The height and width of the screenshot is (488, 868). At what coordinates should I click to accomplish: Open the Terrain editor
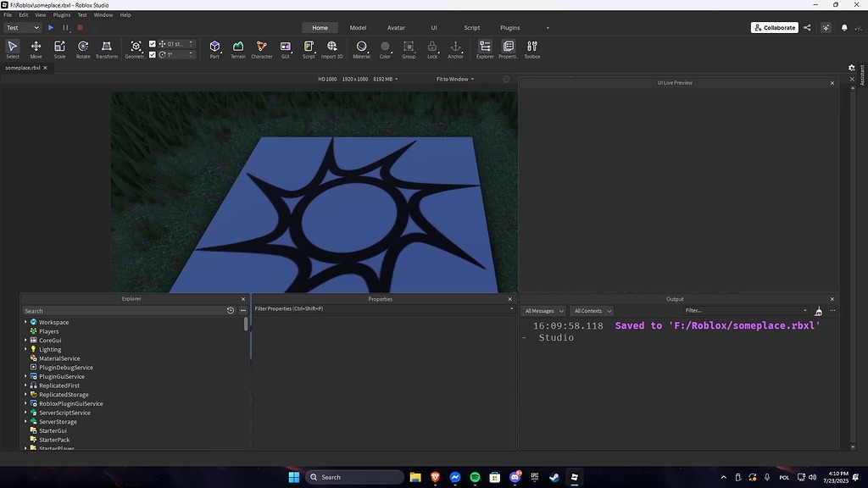coord(238,49)
